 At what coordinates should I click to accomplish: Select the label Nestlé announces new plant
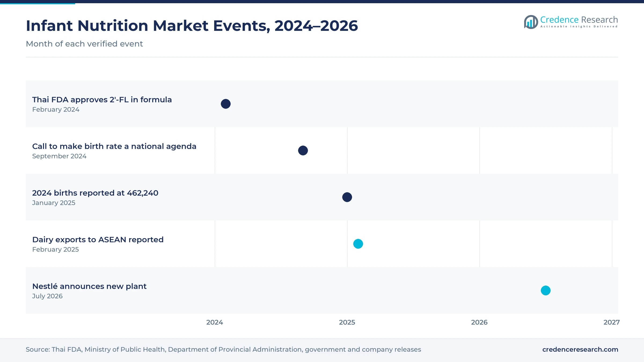click(89, 286)
